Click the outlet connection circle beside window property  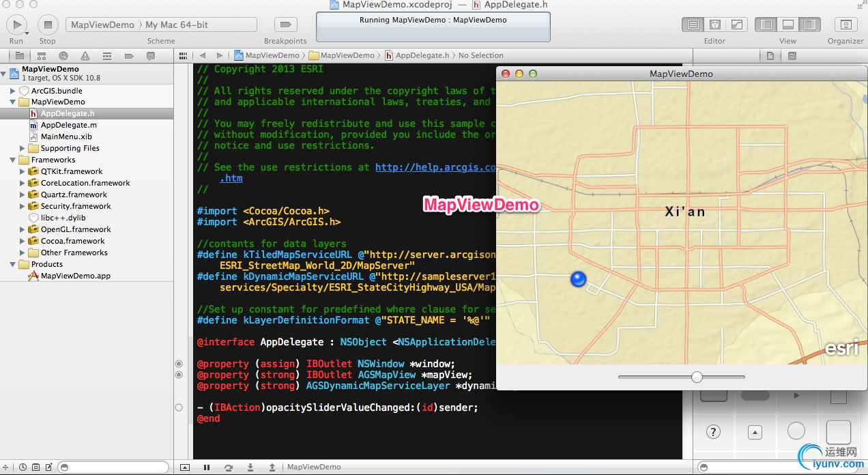179,364
